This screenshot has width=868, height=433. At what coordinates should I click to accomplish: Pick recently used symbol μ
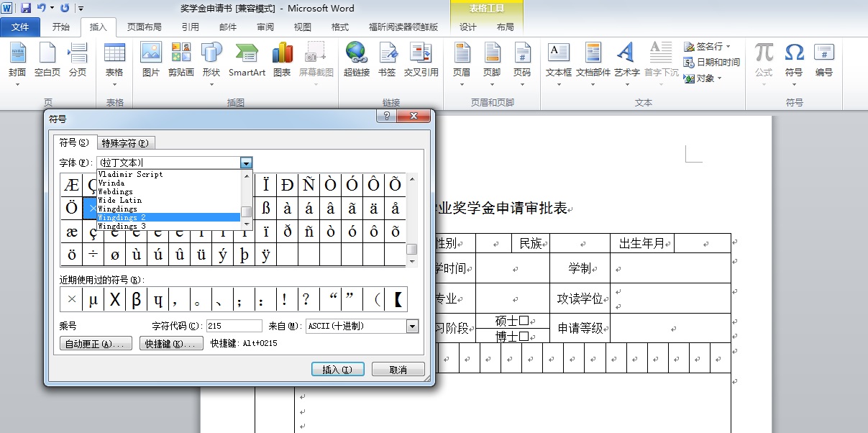pyautogui.click(x=93, y=299)
